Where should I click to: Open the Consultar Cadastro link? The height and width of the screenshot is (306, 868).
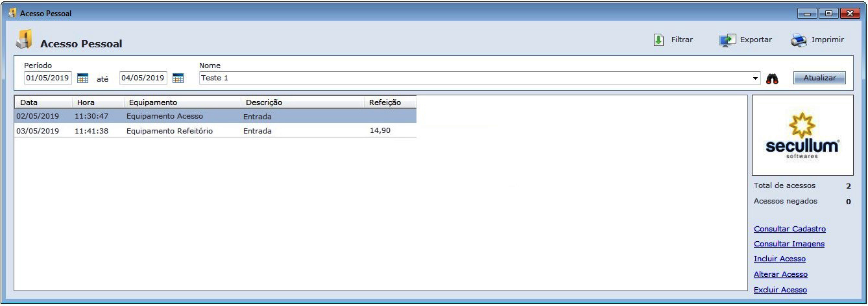coord(790,229)
